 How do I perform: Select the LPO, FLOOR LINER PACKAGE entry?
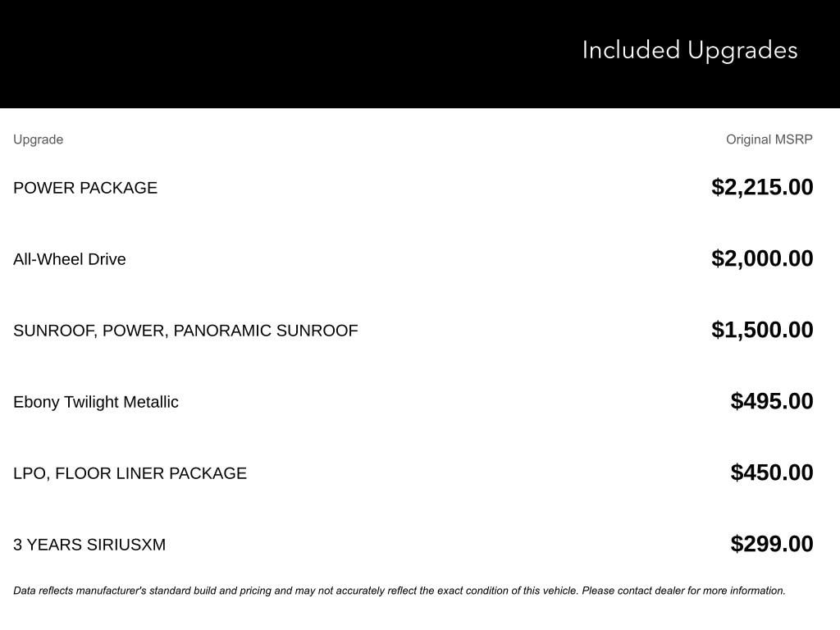(x=130, y=473)
